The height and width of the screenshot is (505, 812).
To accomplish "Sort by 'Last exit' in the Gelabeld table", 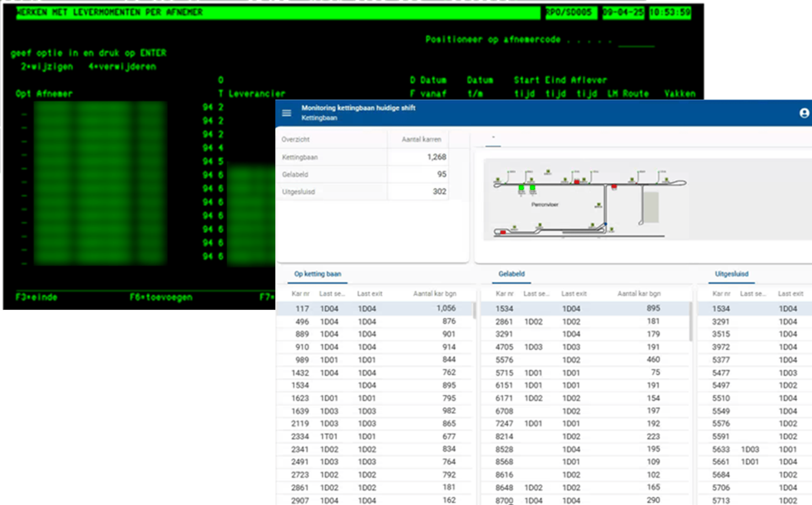I will 574,293.
